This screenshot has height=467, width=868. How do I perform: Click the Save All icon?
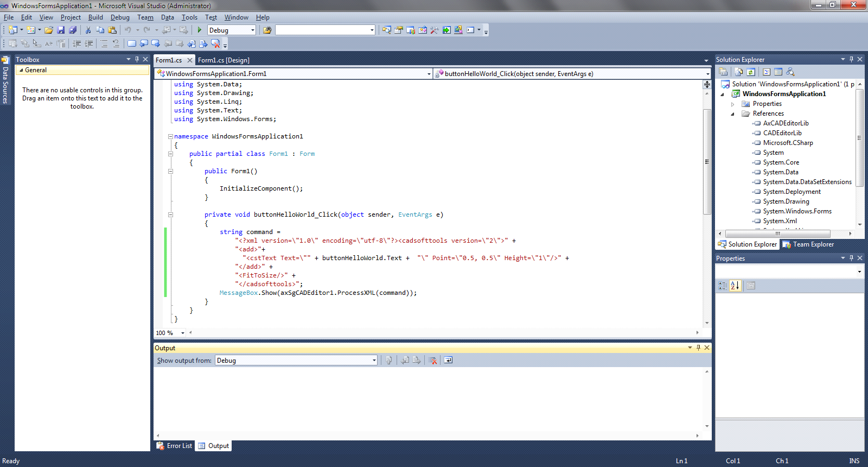click(73, 30)
